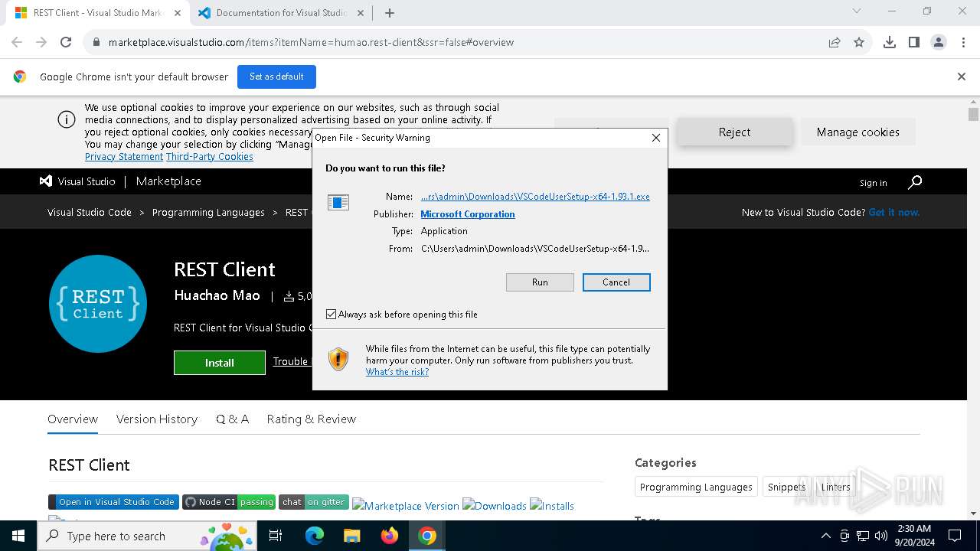Screen dimensions: 980x551
Task: Reload the current page
Action: pos(66,42)
